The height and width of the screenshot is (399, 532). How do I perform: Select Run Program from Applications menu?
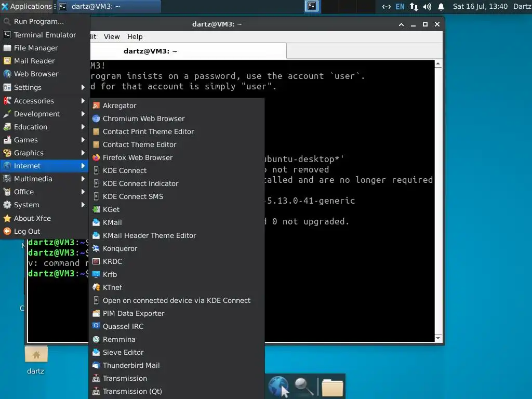click(x=44, y=22)
